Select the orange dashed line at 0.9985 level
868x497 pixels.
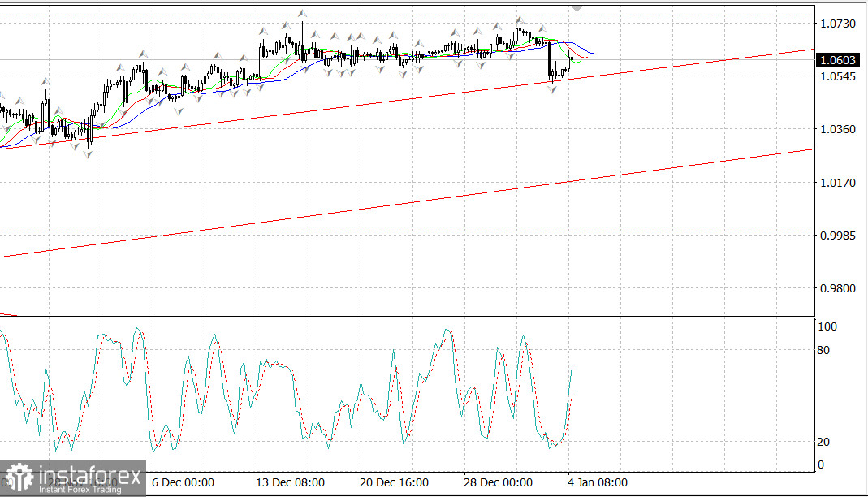[406, 231]
